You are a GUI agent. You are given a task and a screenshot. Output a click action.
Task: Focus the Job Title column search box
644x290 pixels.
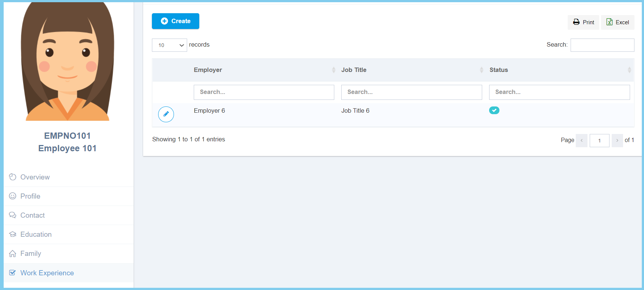click(x=411, y=92)
